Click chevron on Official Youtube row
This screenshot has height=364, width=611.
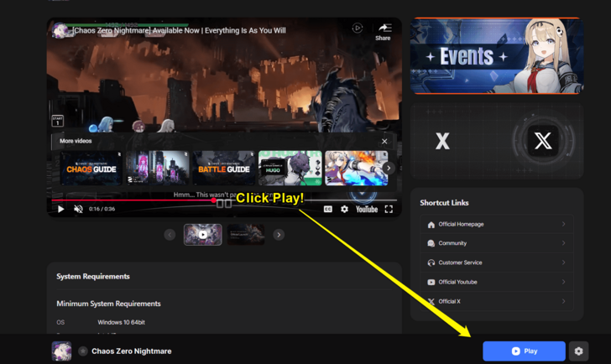coord(563,282)
